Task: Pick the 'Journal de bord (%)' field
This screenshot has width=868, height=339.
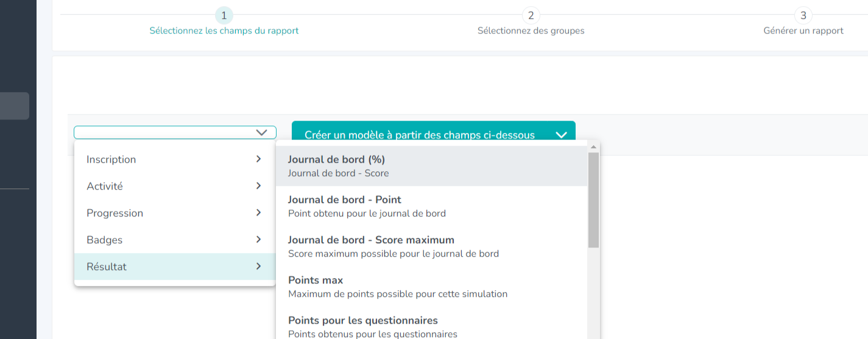Action: tap(432, 166)
